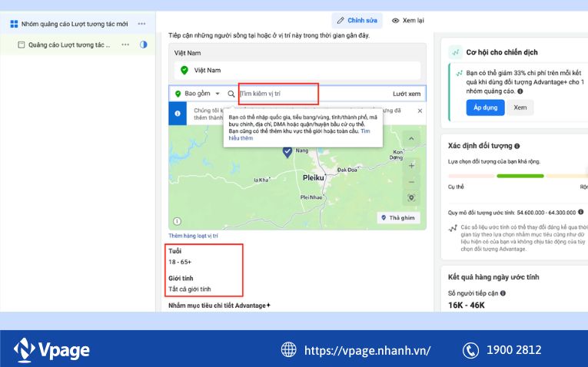Screen dimensions: 588x367
Task: Click the blue map pin marker on the map
Action: click(x=287, y=152)
